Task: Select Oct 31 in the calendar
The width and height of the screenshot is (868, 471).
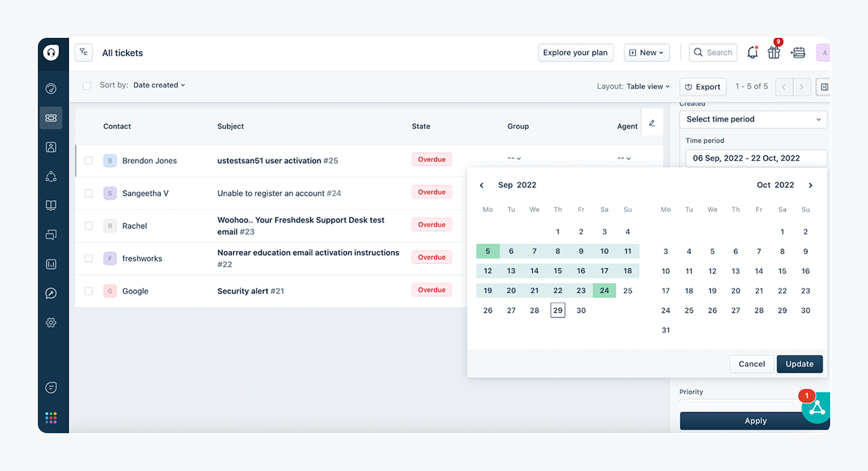Action: tap(666, 330)
